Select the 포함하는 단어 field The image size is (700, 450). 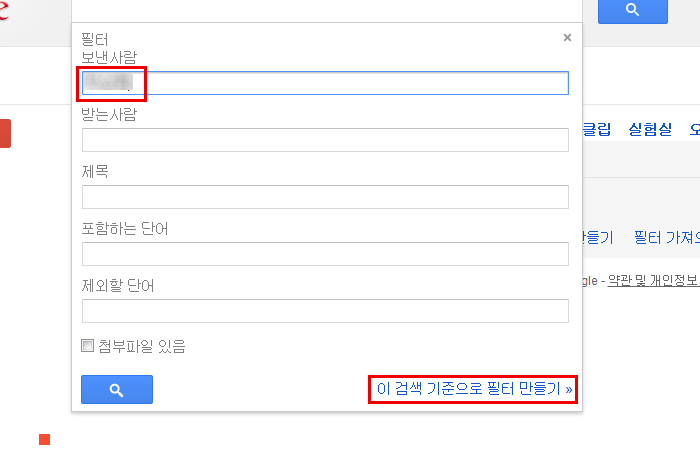[x=325, y=254]
